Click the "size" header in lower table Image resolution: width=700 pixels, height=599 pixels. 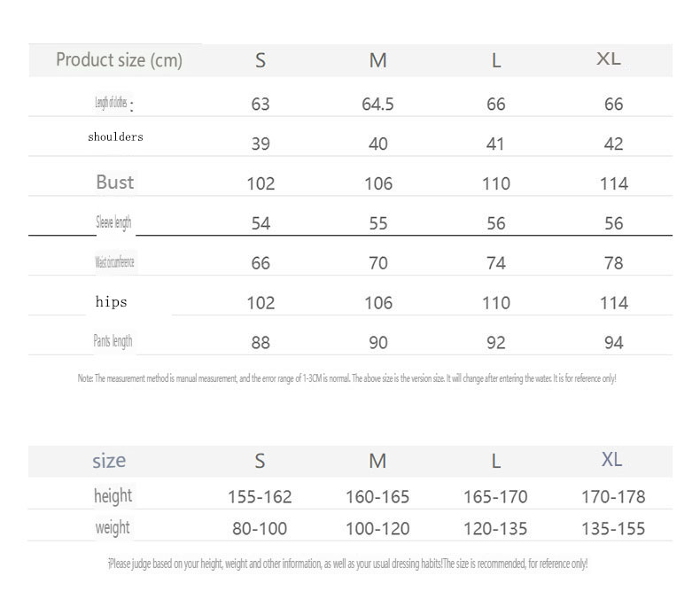[109, 461]
